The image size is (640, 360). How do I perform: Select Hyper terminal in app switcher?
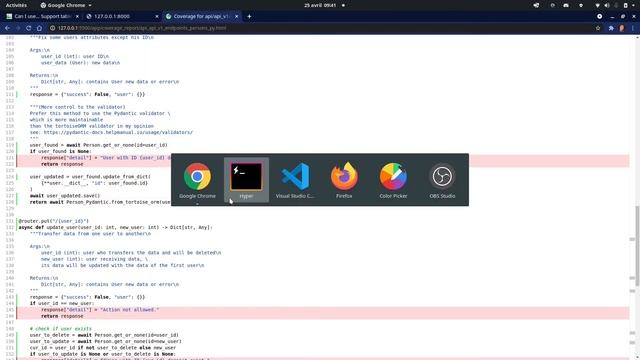click(246, 180)
